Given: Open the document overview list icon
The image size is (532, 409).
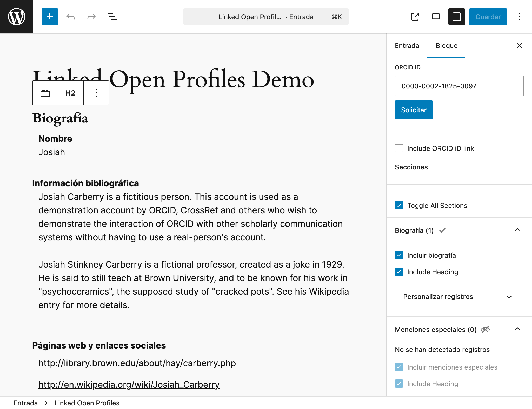Looking at the screenshot, I should coord(112,17).
